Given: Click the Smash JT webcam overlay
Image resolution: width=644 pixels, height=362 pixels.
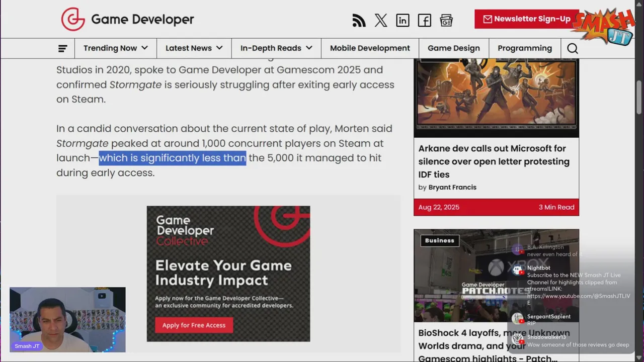Looking at the screenshot, I should (67, 319).
